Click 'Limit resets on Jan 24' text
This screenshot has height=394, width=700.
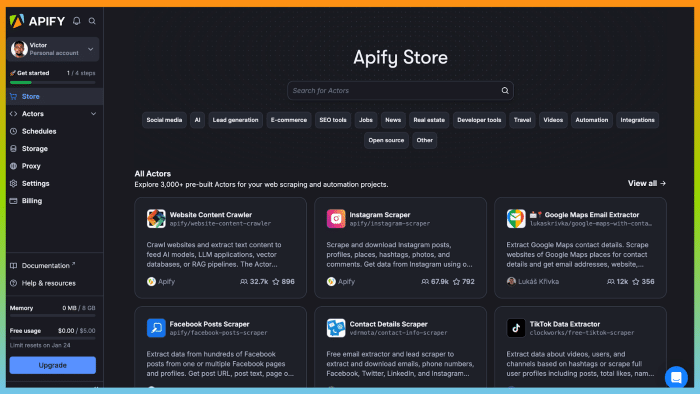(40, 345)
